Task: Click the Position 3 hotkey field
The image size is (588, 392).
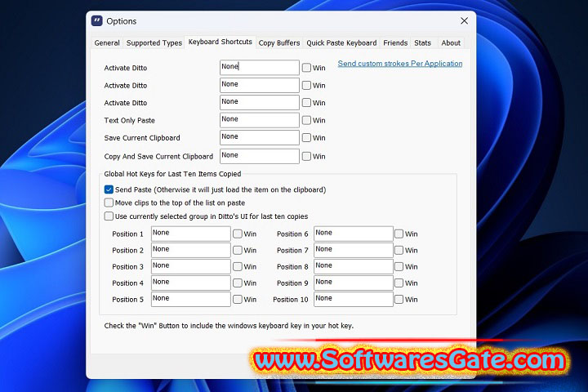Action: pos(191,266)
